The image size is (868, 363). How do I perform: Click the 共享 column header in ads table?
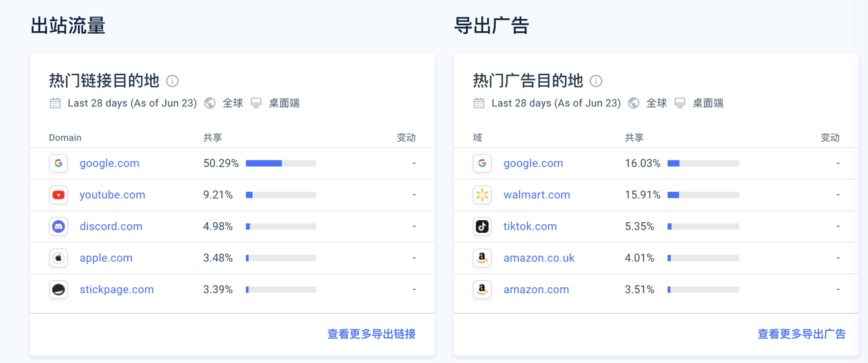(x=634, y=137)
